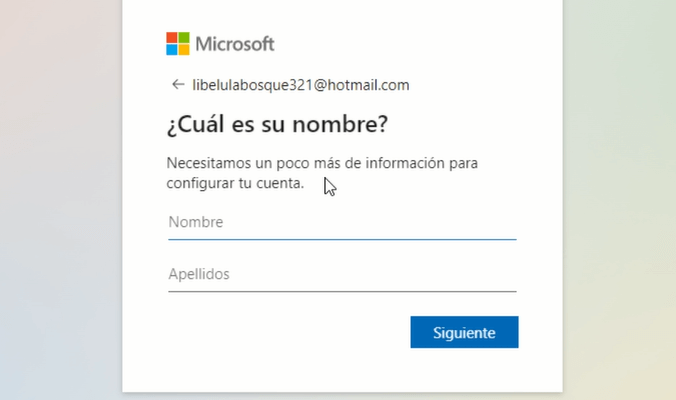Image resolution: width=676 pixels, height=400 pixels.
Task: Click the green square of Microsoft logo
Action: click(x=184, y=38)
